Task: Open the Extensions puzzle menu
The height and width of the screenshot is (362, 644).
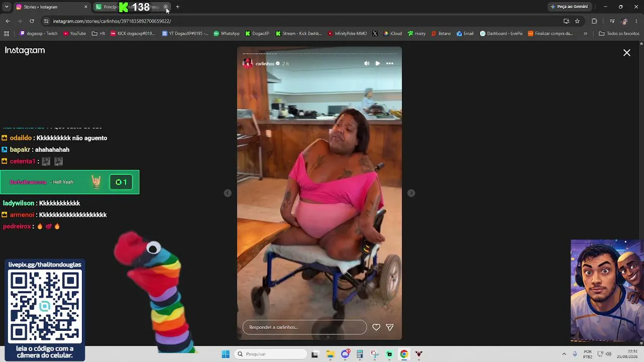Action: [594, 21]
